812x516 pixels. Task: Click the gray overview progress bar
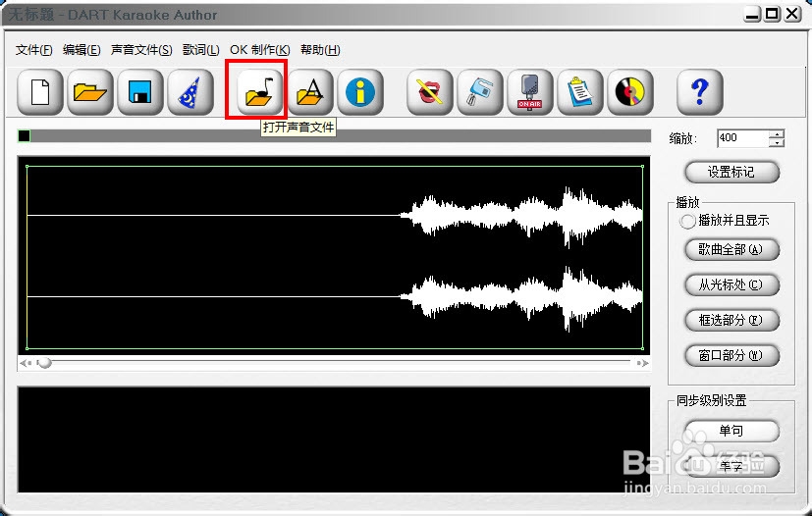point(334,136)
